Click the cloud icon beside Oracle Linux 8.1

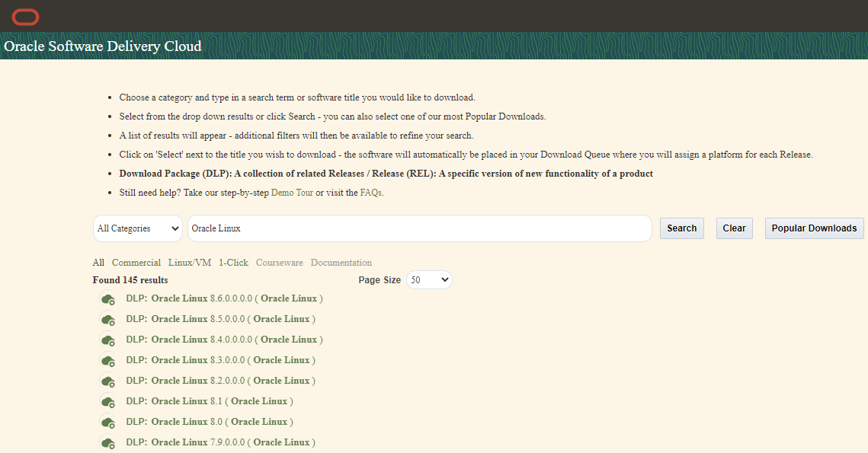[x=108, y=402]
